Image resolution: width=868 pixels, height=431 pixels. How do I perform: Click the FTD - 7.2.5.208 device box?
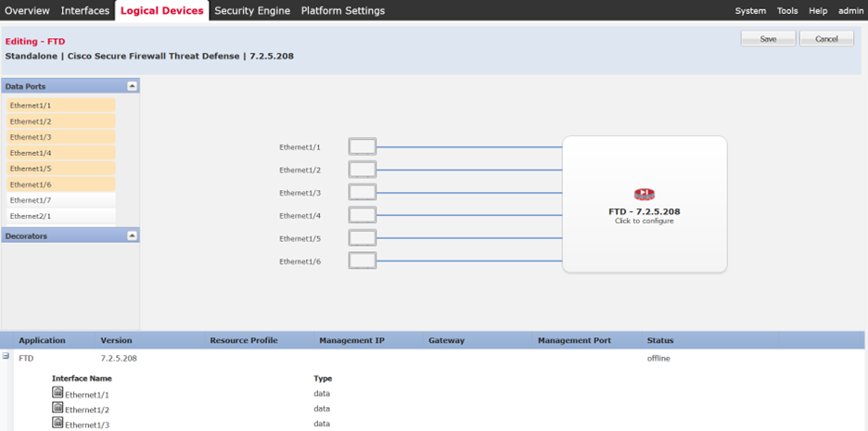click(x=645, y=204)
